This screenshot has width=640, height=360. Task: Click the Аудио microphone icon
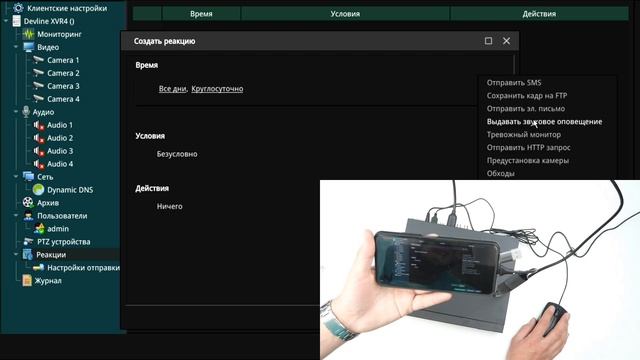pyautogui.click(x=26, y=112)
